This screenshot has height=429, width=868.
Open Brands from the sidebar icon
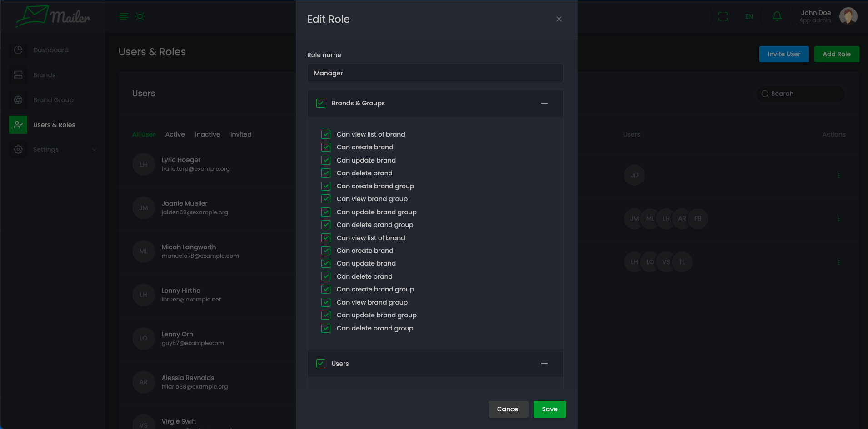tap(18, 75)
